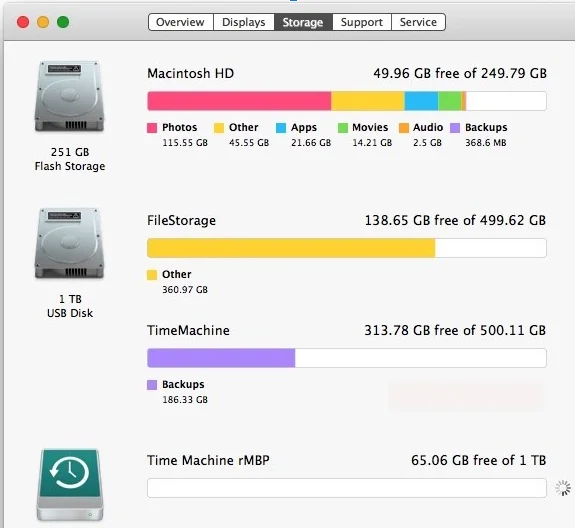
Task: Close the window with the red button
Action: [x=23, y=22]
